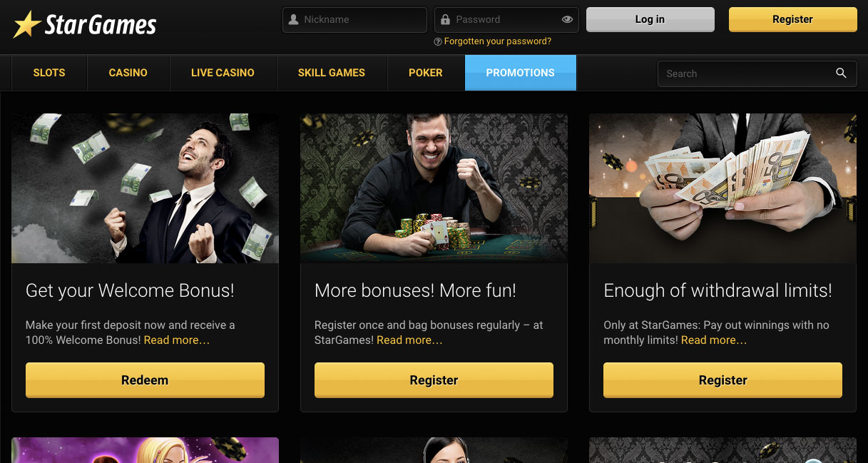
Task: Open the Slots tab
Action: (x=49, y=73)
